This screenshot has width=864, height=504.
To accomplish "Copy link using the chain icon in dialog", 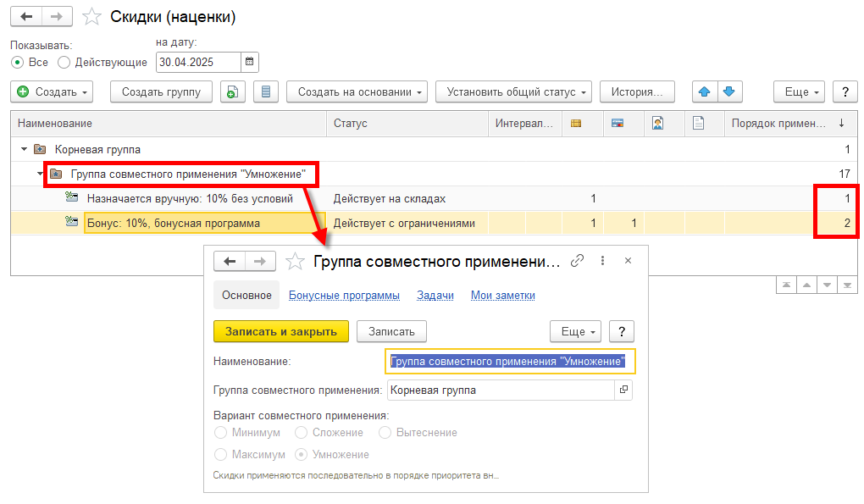I will coord(578,261).
